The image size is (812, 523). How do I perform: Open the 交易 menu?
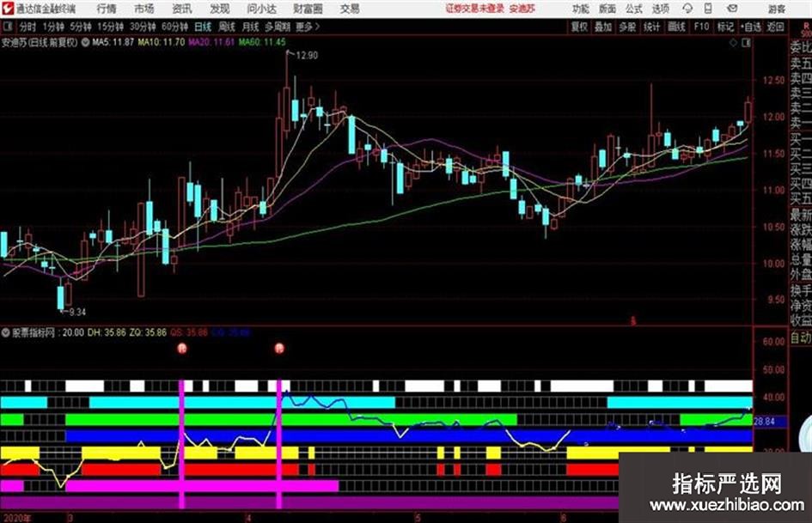[x=350, y=9]
